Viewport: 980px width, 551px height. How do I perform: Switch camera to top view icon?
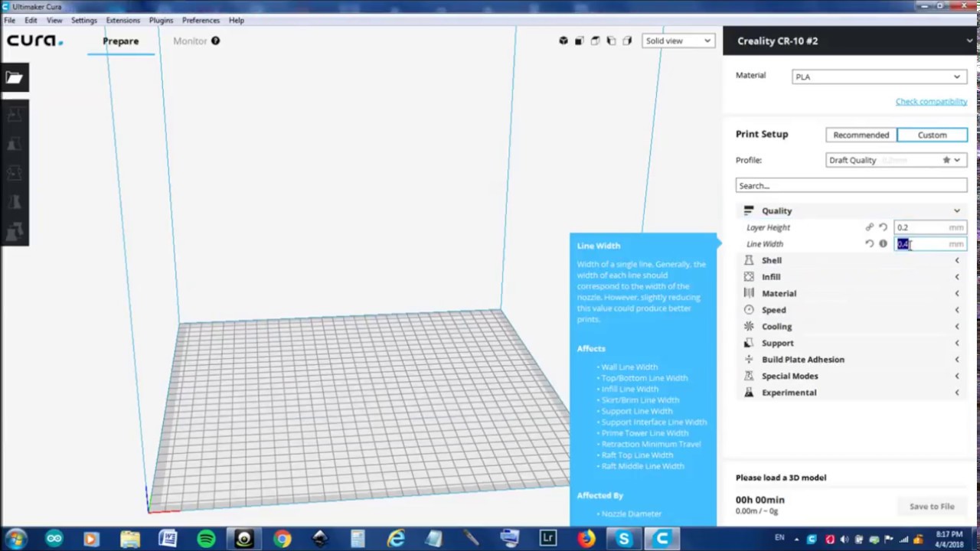click(x=596, y=41)
